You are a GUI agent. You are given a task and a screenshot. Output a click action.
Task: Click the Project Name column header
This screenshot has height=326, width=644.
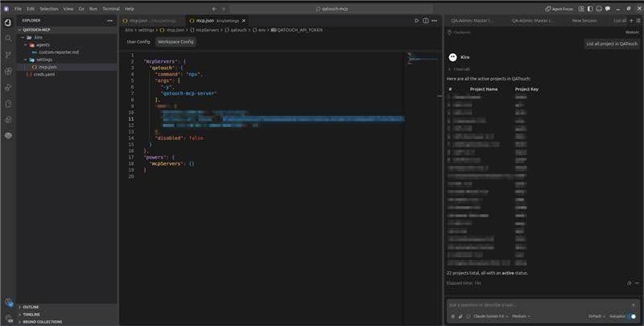coord(484,89)
